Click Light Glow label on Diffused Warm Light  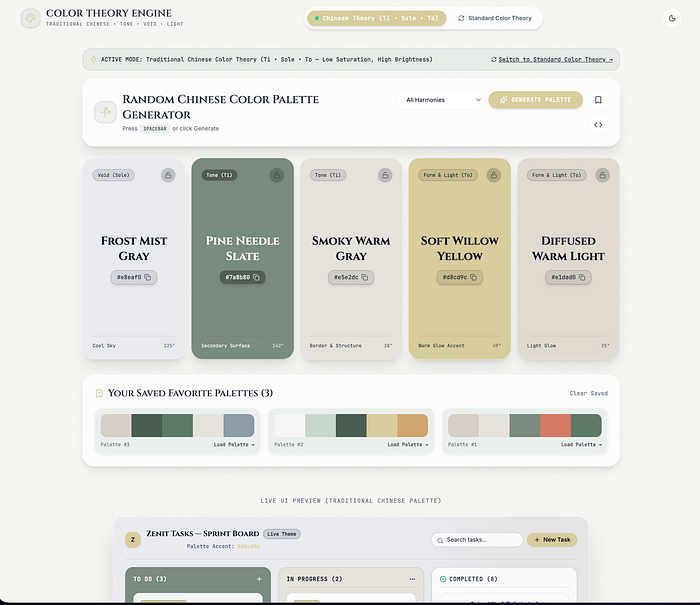pyautogui.click(x=541, y=346)
